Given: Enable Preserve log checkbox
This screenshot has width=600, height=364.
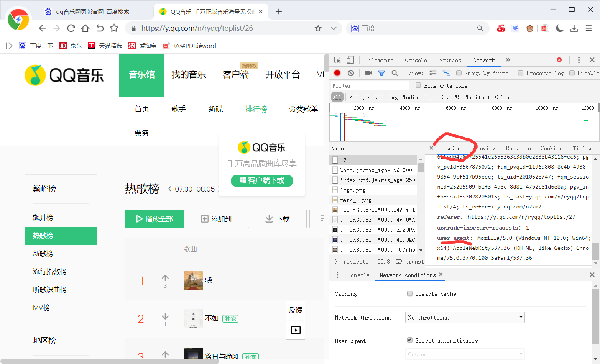Looking at the screenshot, I should pyautogui.click(x=521, y=73).
